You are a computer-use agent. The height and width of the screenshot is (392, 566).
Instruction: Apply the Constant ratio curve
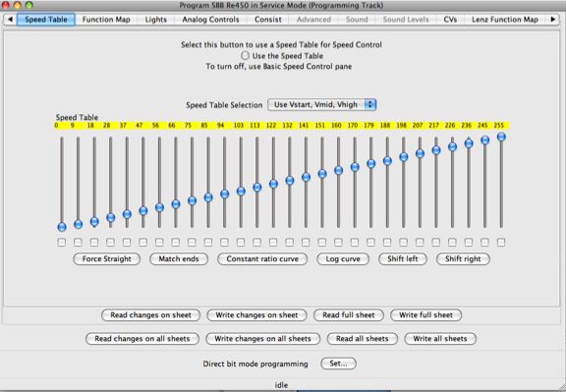tap(262, 258)
